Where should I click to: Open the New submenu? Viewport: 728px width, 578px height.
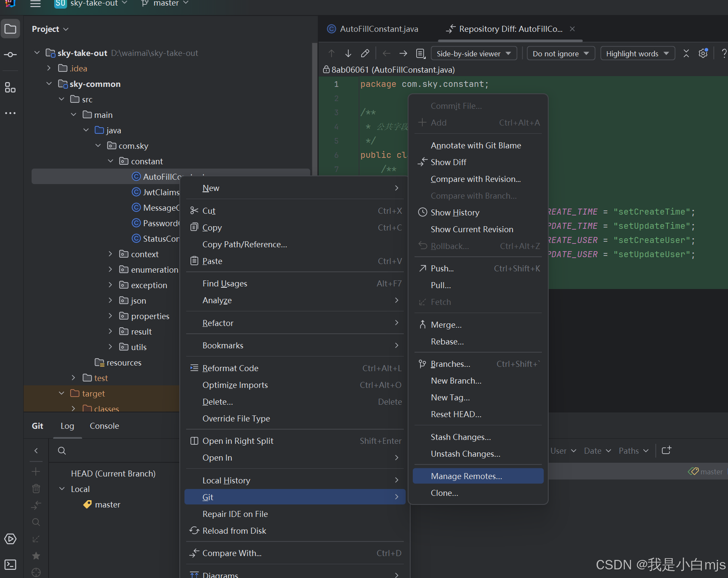(x=295, y=188)
